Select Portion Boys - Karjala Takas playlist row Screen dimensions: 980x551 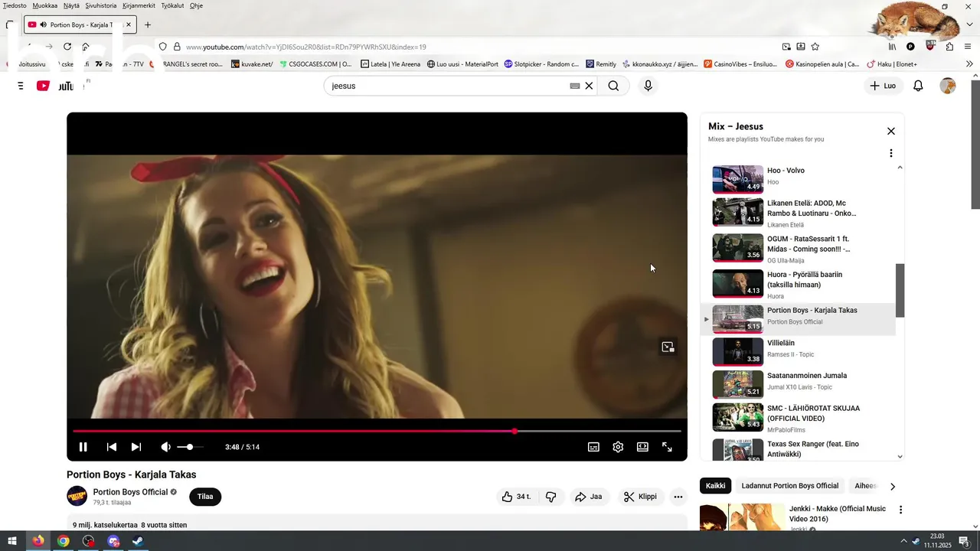pos(797,319)
